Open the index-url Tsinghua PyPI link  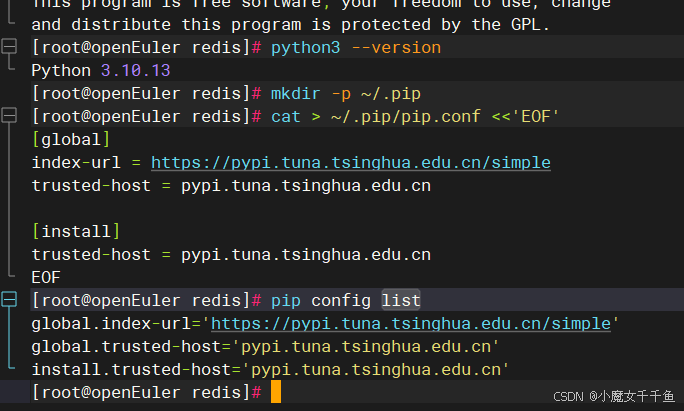coord(351,163)
